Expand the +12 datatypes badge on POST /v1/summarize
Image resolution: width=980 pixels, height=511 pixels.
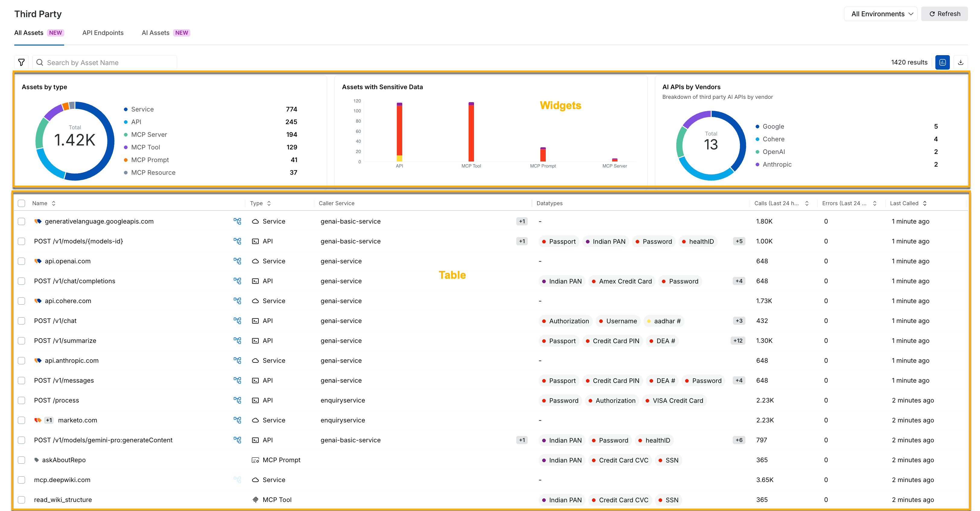738,341
